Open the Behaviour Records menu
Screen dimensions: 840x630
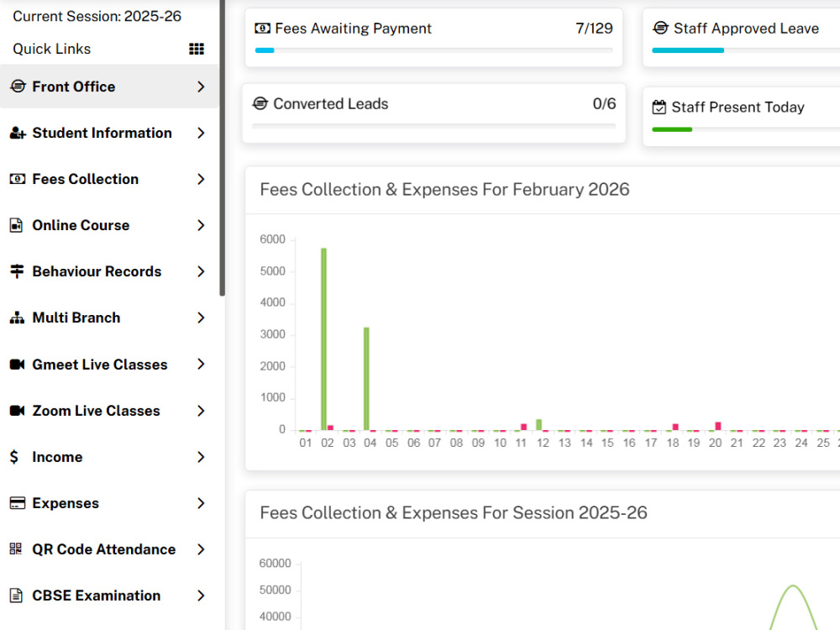tap(108, 271)
